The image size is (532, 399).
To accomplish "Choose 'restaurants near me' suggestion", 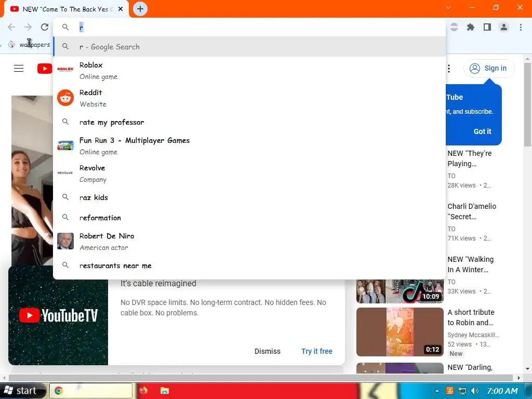I will click(249, 265).
